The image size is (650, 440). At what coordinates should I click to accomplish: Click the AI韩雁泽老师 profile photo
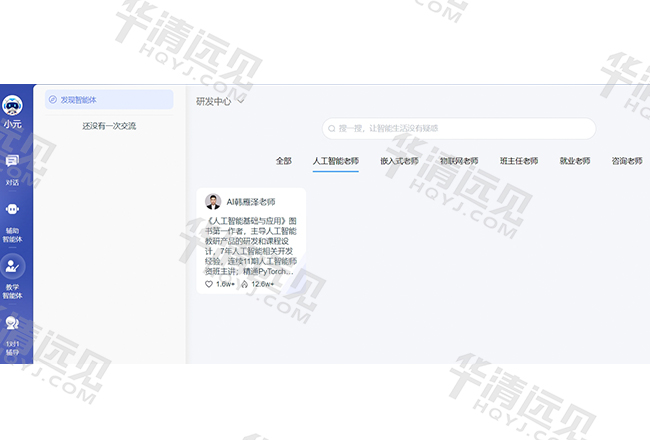(213, 201)
